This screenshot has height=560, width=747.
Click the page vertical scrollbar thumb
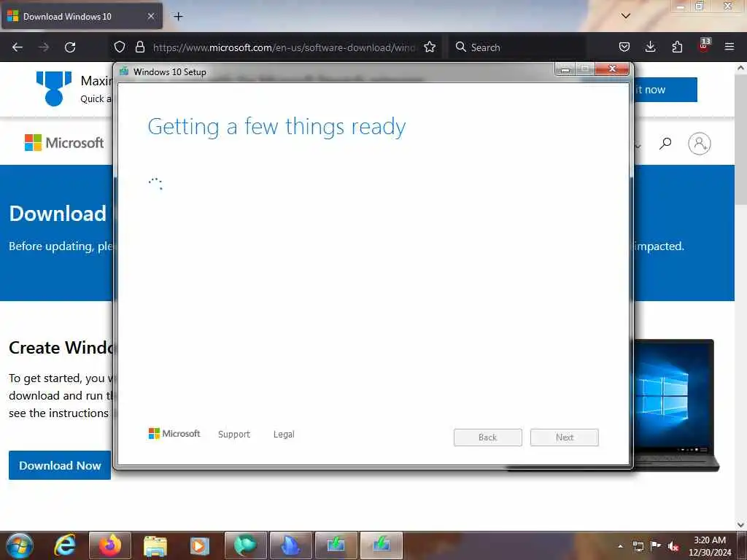(x=740, y=140)
